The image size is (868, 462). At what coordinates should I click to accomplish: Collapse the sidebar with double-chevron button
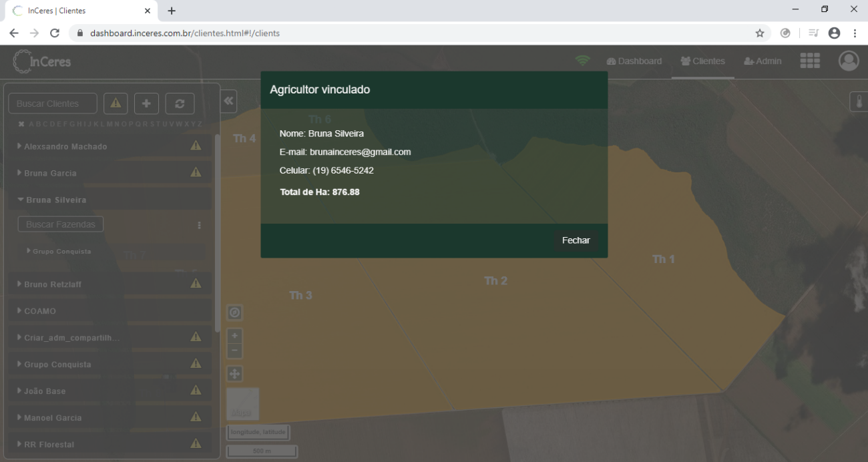pyautogui.click(x=229, y=101)
